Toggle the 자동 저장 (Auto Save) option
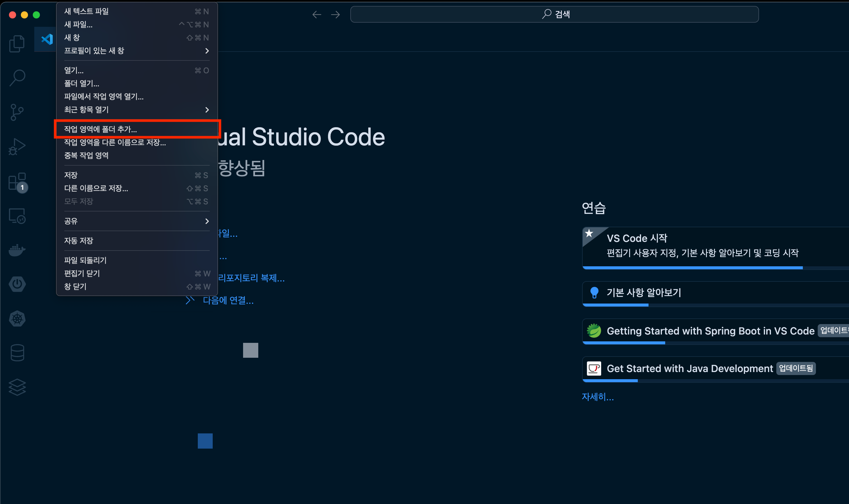 [79, 241]
